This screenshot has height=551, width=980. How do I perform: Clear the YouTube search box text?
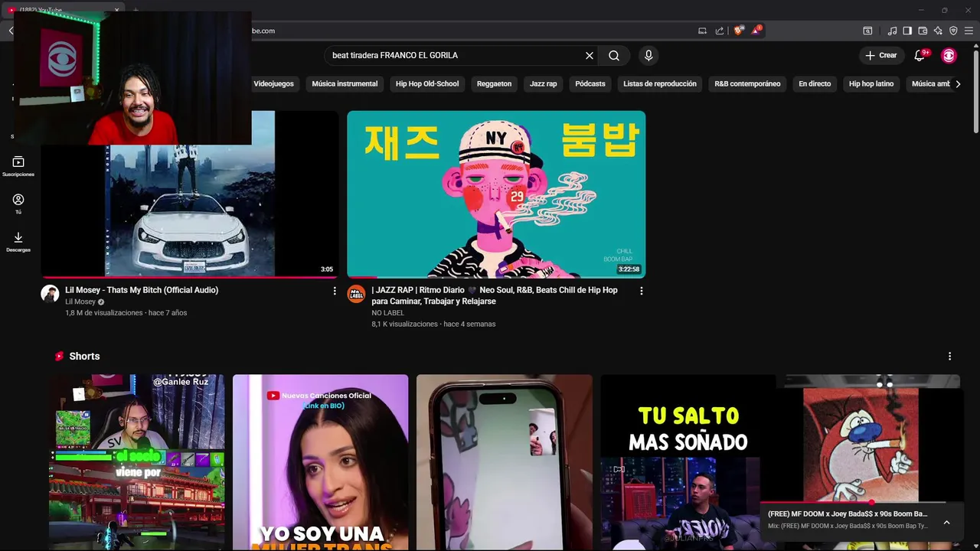[590, 56]
